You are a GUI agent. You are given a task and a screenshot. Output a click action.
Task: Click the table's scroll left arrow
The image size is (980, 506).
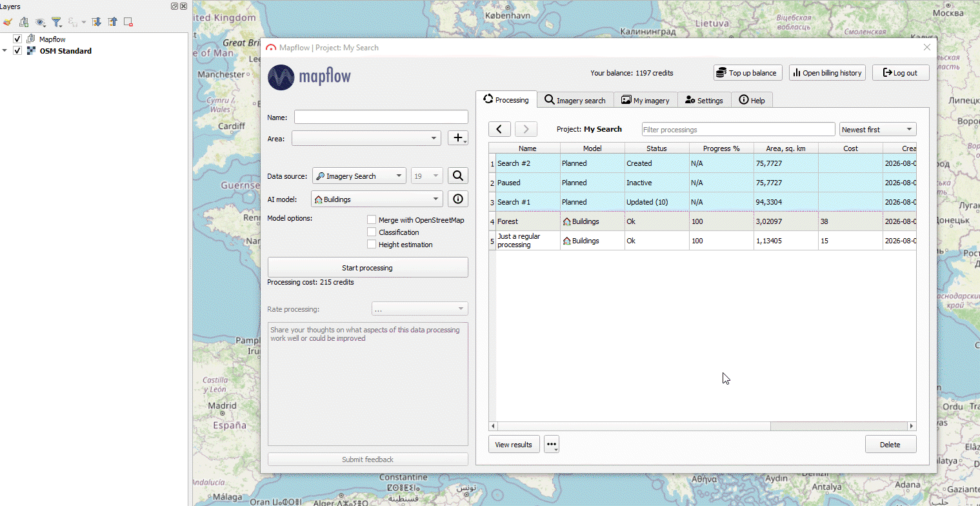tap(493, 426)
